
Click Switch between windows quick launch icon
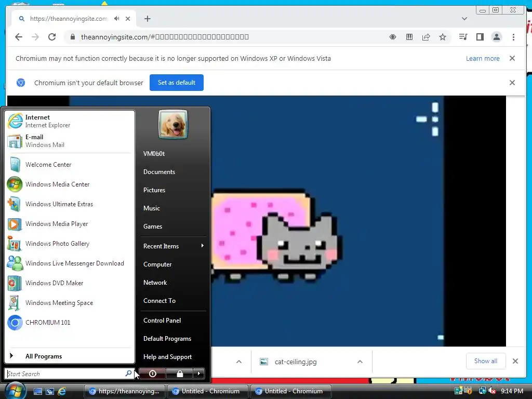[50, 391]
